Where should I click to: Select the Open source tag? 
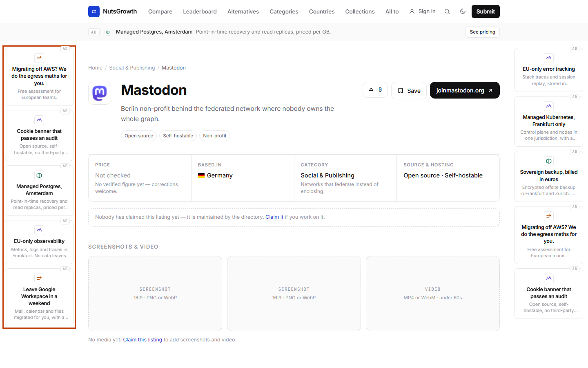(139, 136)
